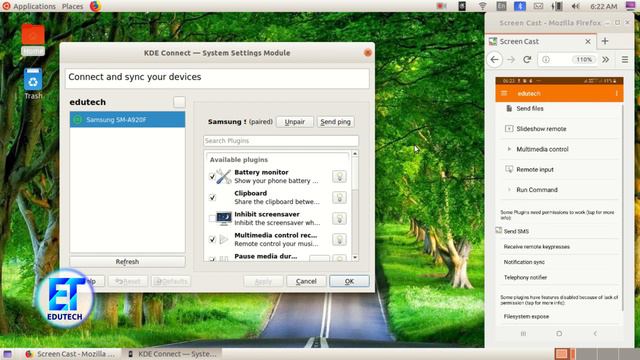Toggle the Pause media during calls checkbox

point(212,258)
